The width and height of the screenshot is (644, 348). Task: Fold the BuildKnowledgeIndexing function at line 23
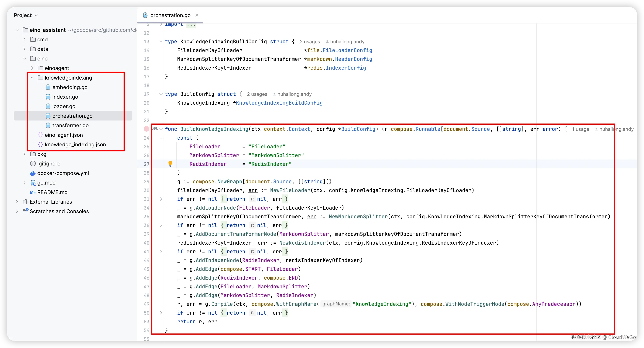click(x=161, y=129)
